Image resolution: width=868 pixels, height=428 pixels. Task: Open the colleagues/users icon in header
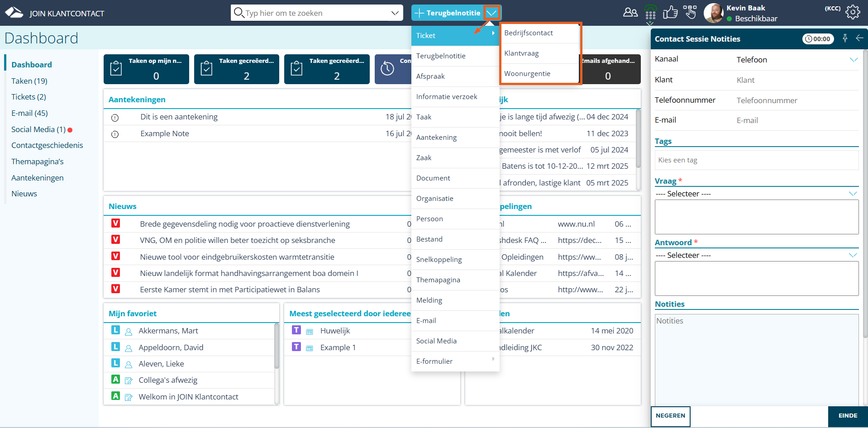(x=630, y=13)
